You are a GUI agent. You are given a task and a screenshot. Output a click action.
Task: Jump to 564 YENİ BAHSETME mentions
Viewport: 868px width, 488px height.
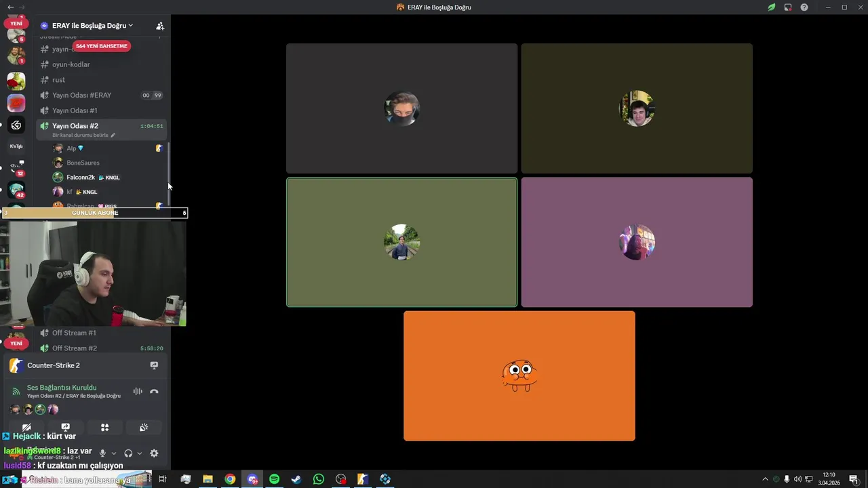pyautogui.click(x=102, y=46)
